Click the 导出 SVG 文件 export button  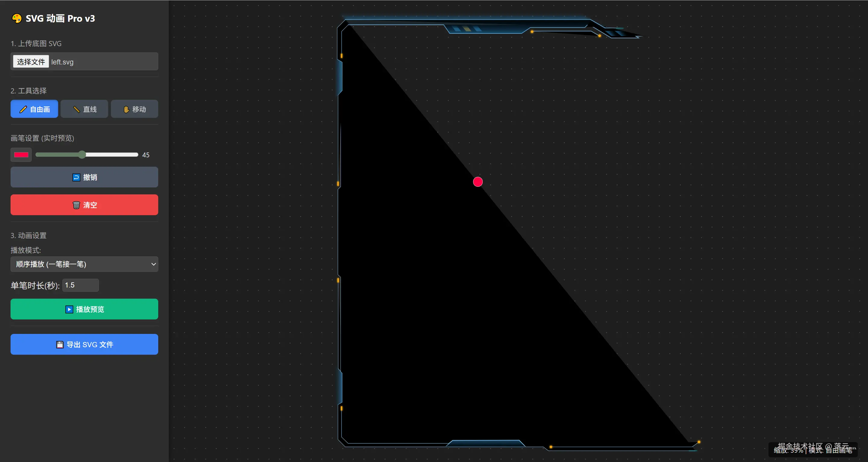84,344
